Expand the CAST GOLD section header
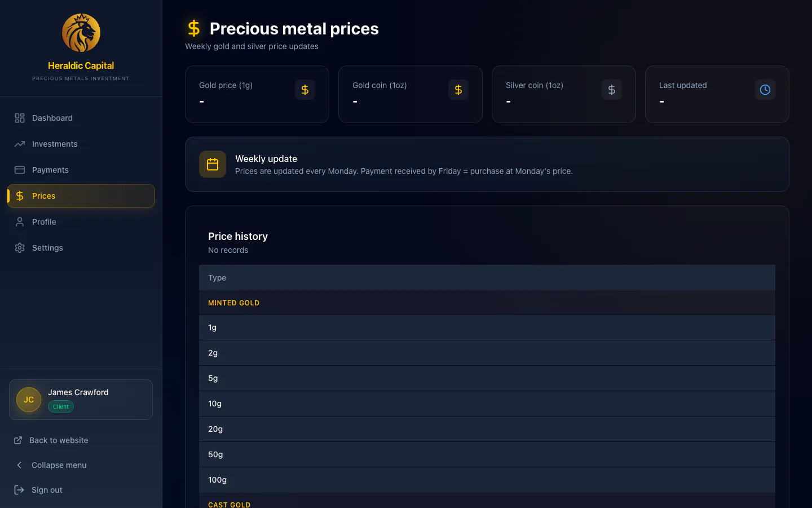Viewport: 812px width, 508px height. point(230,504)
